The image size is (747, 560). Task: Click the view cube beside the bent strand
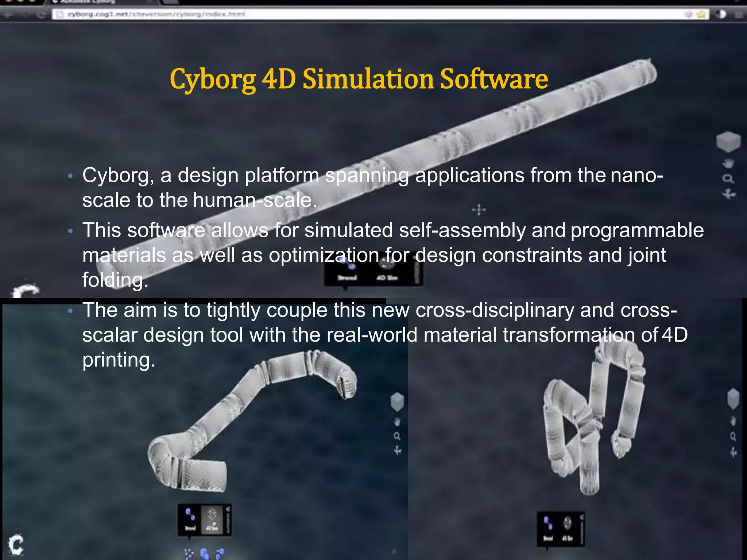pyautogui.click(x=397, y=402)
